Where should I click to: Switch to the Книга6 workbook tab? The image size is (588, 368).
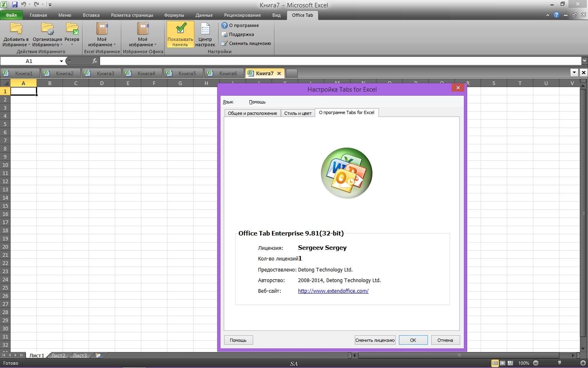pos(224,73)
